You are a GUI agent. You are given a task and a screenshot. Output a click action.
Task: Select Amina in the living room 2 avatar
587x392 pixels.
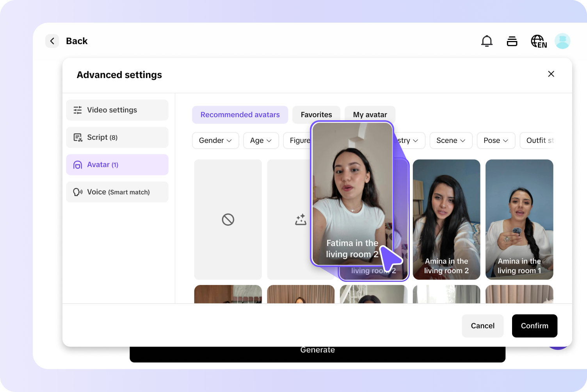pyautogui.click(x=446, y=219)
